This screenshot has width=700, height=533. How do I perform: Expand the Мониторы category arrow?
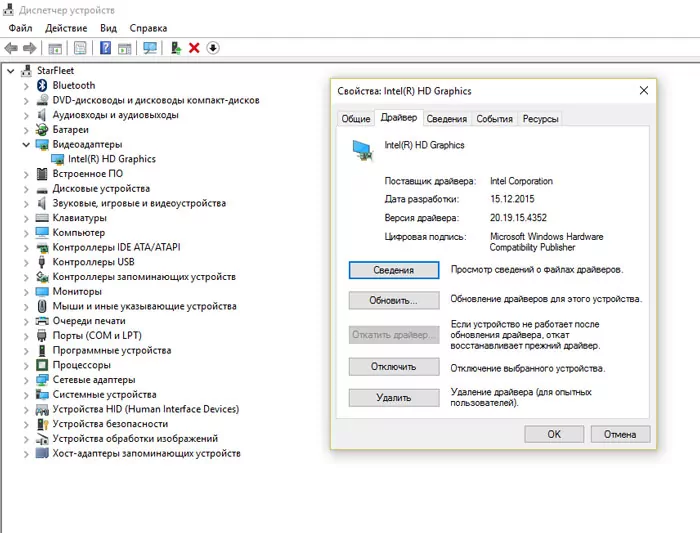click(x=26, y=292)
